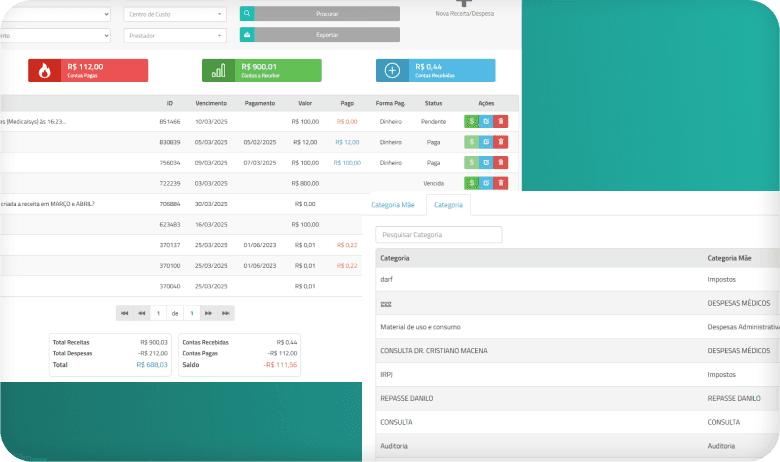
Task: Click the Status column header
Action: pyautogui.click(x=433, y=103)
